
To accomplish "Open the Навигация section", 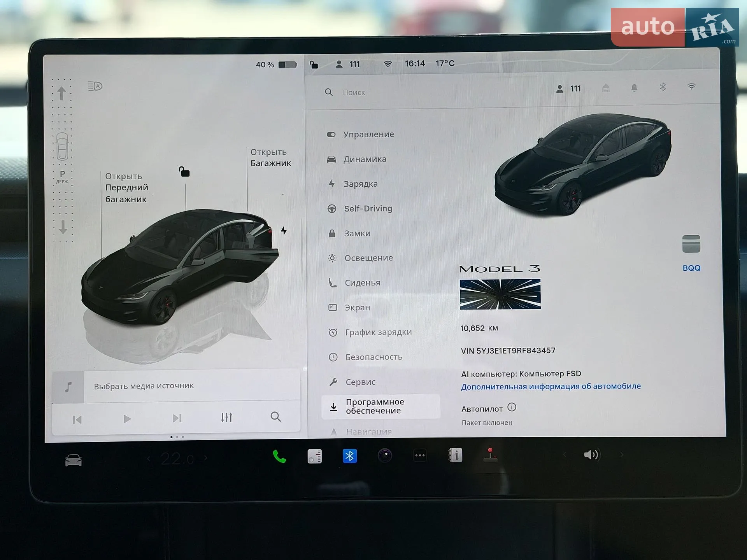I will tap(361, 432).
